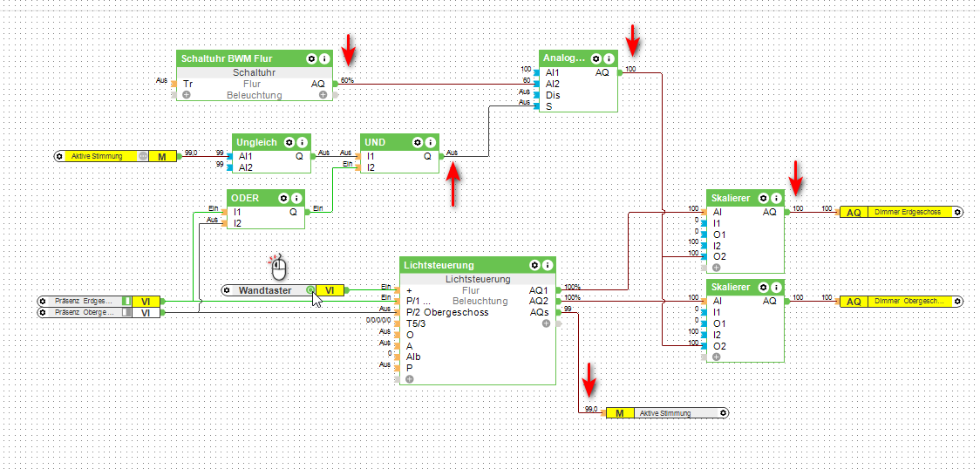Click Aktive Stimmung label on output flag

click(x=665, y=413)
